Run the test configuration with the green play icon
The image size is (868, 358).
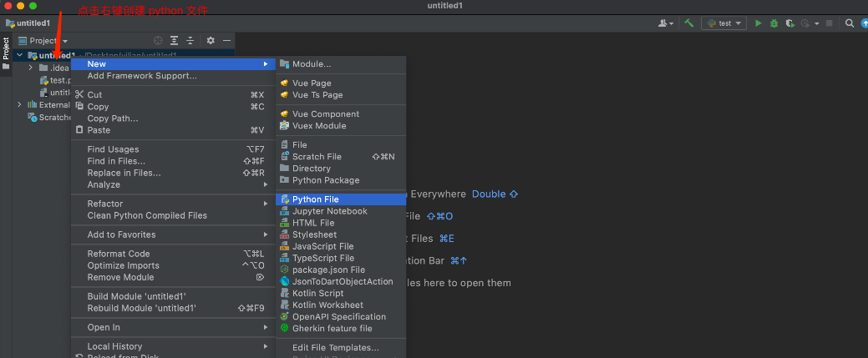point(759,23)
